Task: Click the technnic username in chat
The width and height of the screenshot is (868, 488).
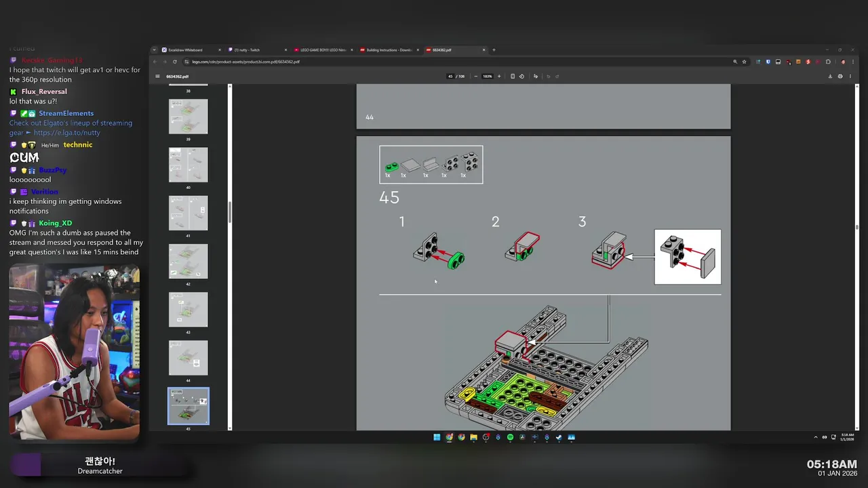Action: (x=78, y=144)
